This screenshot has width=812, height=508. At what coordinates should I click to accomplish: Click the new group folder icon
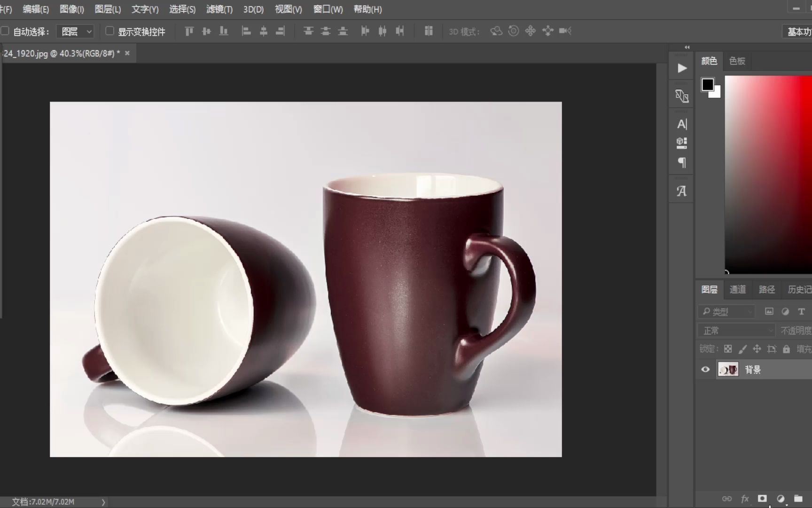click(798, 499)
